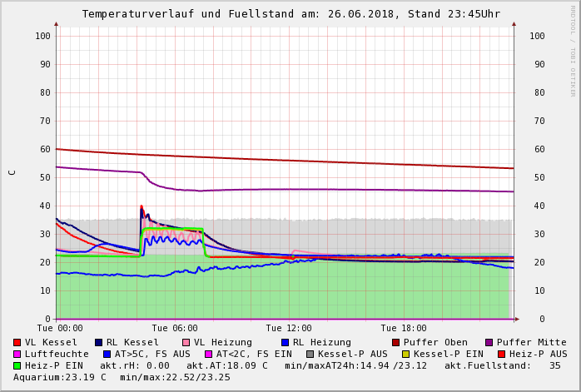Click the RRDTOOL / TOBI OETIKER watermark
The image size is (581, 392).
[x=573, y=50]
